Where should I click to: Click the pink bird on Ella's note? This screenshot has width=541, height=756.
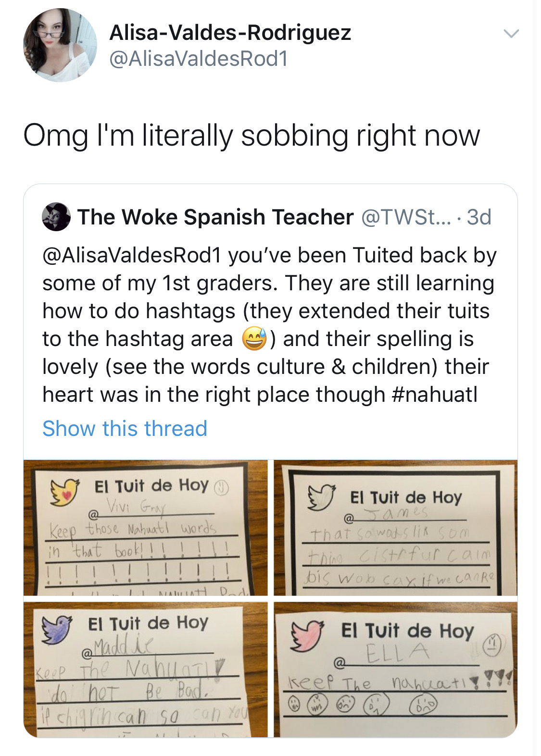tap(307, 635)
